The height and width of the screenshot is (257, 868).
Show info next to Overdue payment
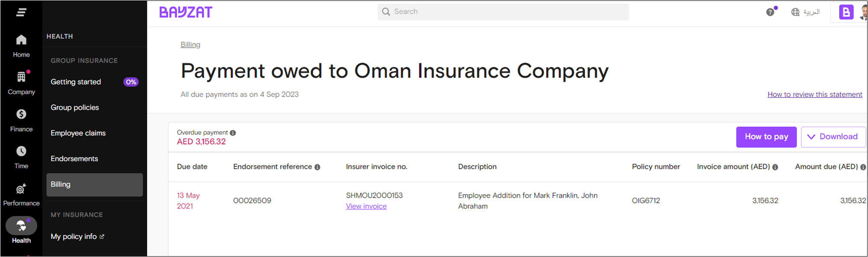pos(233,133)
